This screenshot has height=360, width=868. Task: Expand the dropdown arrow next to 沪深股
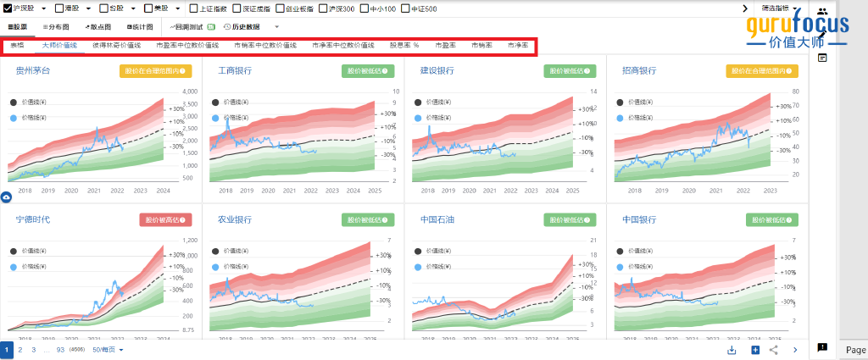(44, 8)
